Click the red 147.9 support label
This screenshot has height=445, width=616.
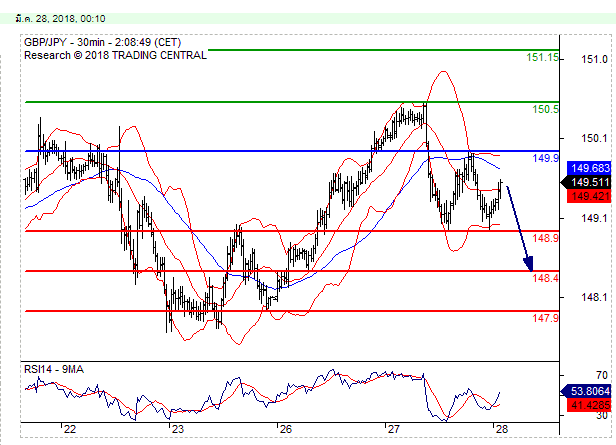(545, 318)
